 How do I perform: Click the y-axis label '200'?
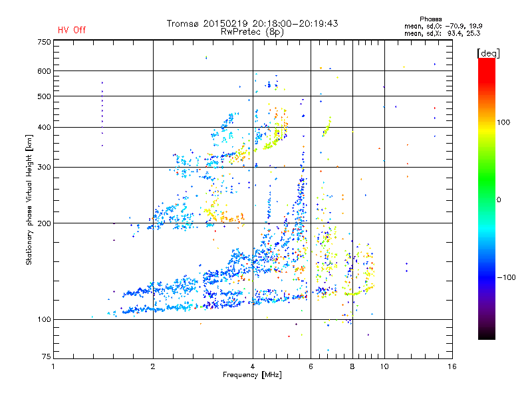click(44, 223)
